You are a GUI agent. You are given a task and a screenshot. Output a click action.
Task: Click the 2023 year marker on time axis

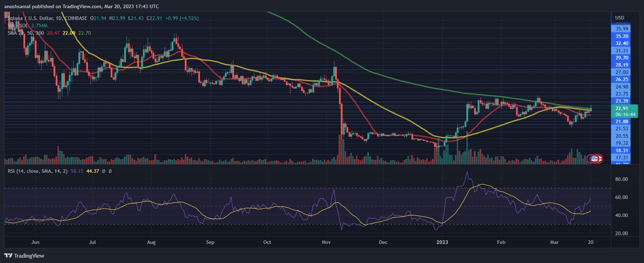tap(442, 242)
